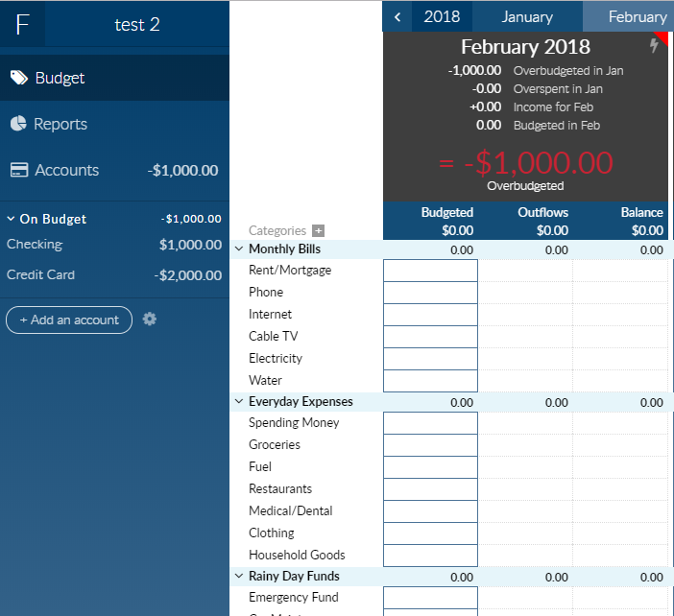Collapse the Rainy Day Funds group

(239, 576)
